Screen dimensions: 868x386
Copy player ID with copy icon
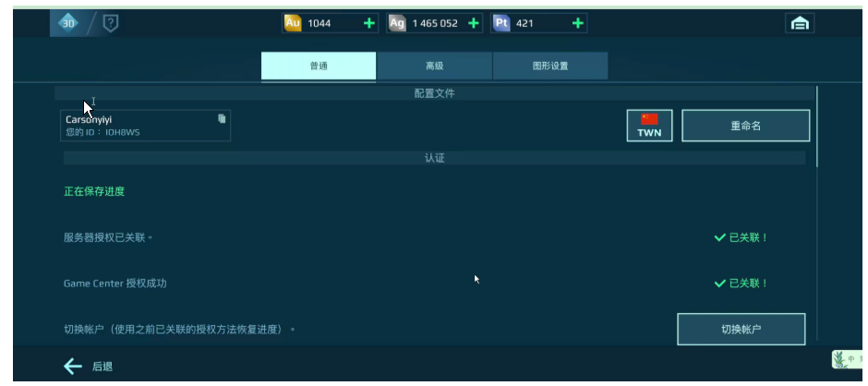click(222, 118)
